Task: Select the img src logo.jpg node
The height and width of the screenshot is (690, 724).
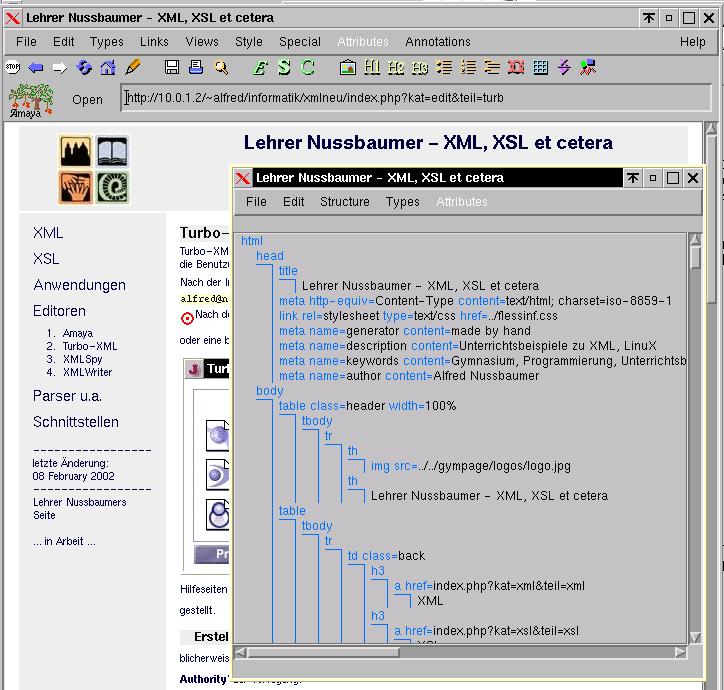Action: (x=471, y=466)
